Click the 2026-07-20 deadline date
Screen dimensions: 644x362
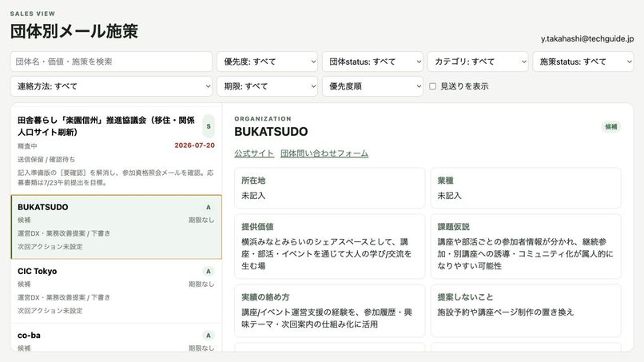194,145
